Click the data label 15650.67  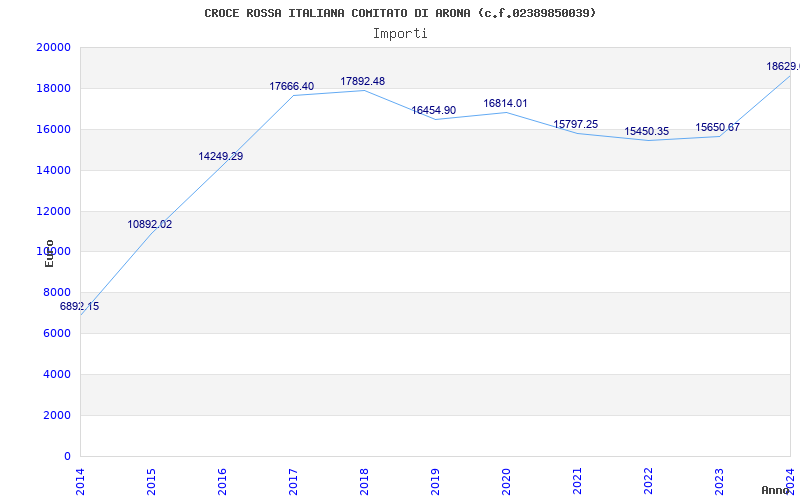coord(717,127)
